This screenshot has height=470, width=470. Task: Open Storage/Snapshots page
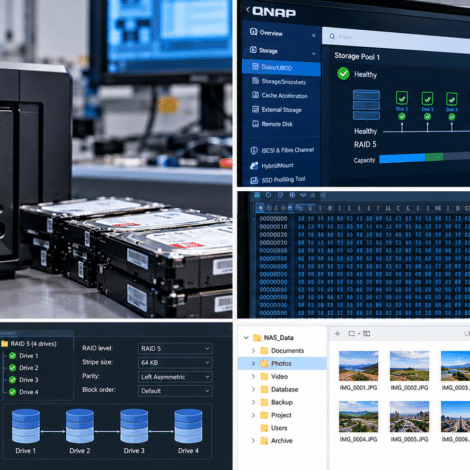(x=283, y=82)
